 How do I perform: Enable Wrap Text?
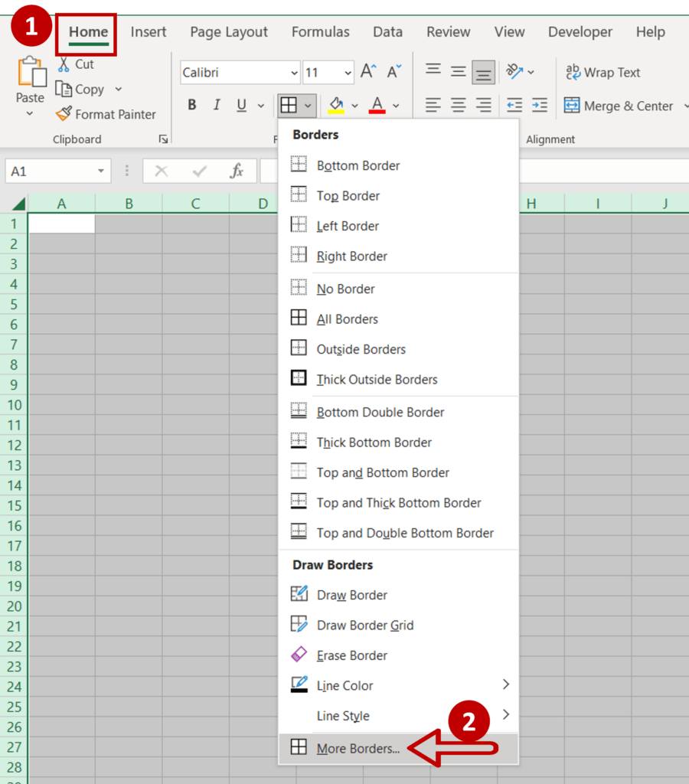(602, 72)
